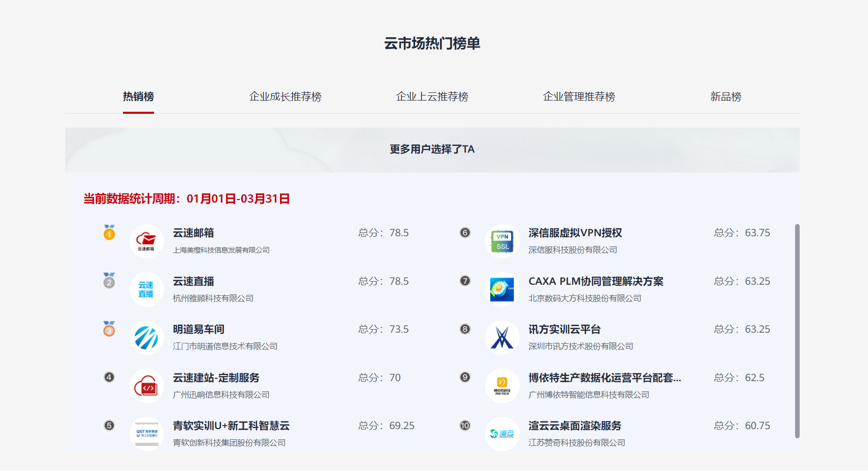The image size is (868, 472).
Task: Click the bronze rank 3 medal
Action: [109, 329]
